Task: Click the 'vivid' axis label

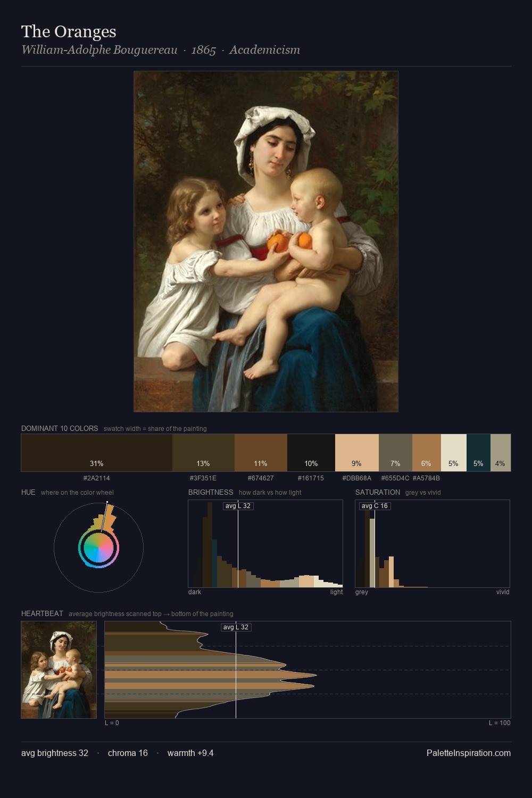Action: tap(503, 592)
